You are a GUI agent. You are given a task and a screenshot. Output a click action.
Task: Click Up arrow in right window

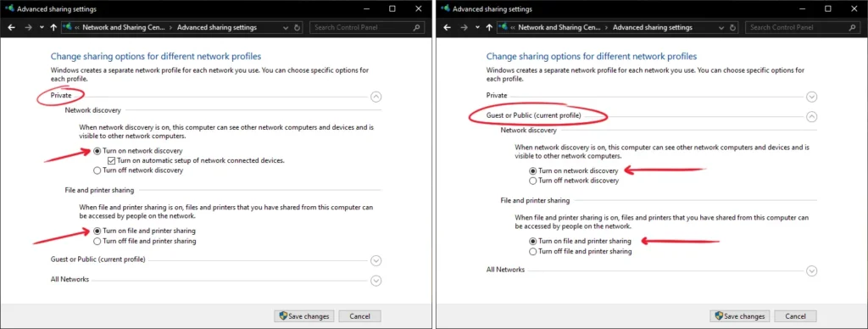tap(489, 27)
